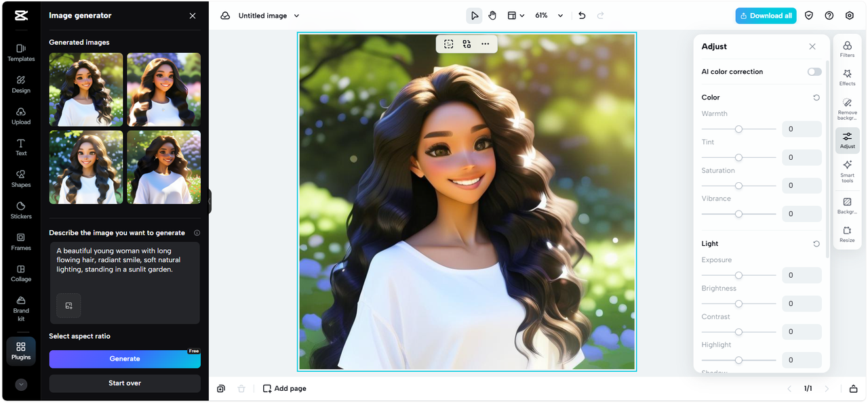The image size is (868, 403).
Task: Expand the Untitled image name dropdown
Action: coord(296,16)
